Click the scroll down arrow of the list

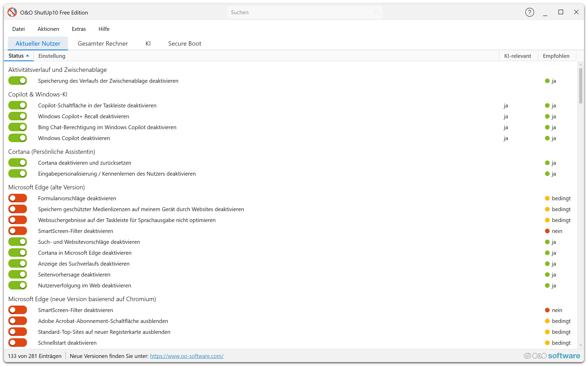click(580, 345)
